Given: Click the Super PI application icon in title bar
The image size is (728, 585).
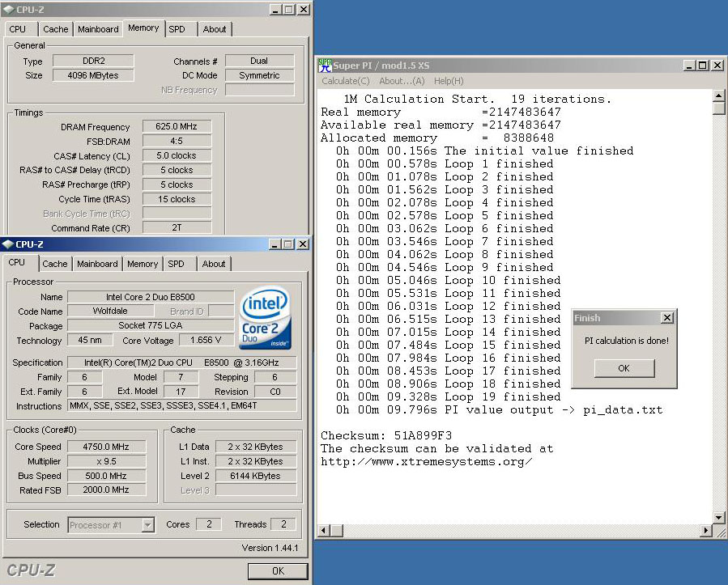Looking at the screenshot, I should tap(325, 66).
